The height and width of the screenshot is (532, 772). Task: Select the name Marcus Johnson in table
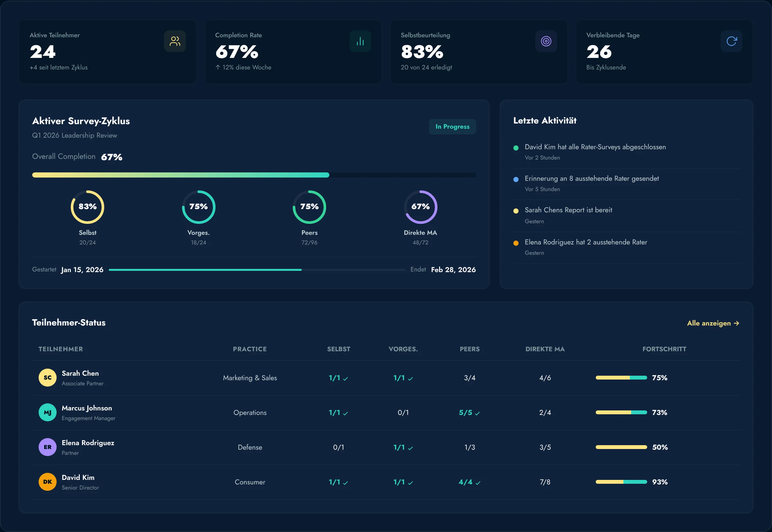pos(87,408)
